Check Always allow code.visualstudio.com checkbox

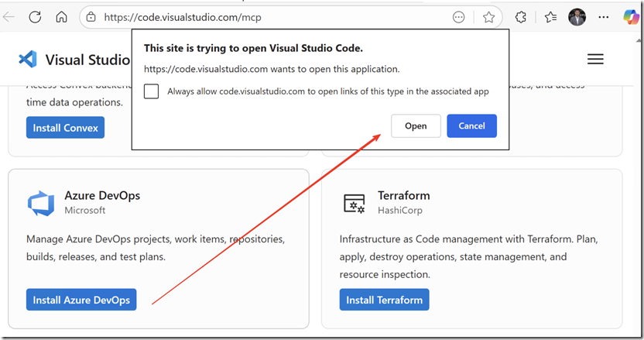pyautogui.click(x=151, y=91)
